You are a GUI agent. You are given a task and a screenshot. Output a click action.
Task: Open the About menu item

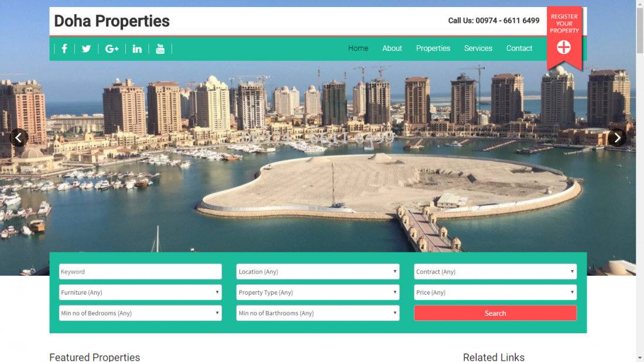(392, 49)
